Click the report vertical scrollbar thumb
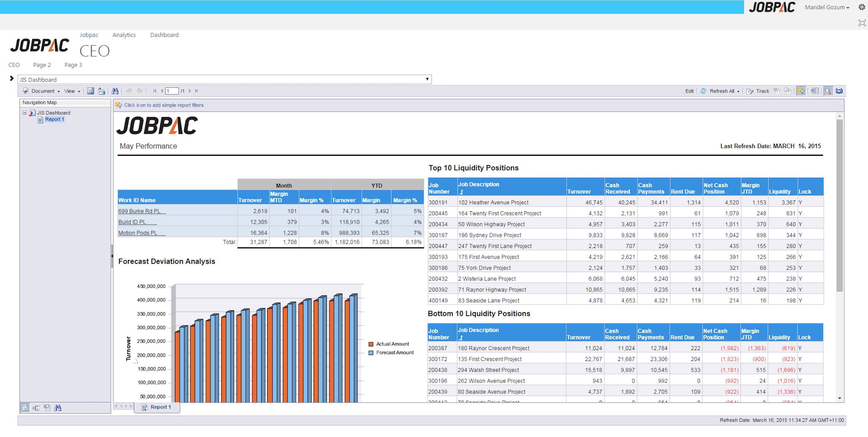This screenshot has width=868, height=437. coord(839,205)
